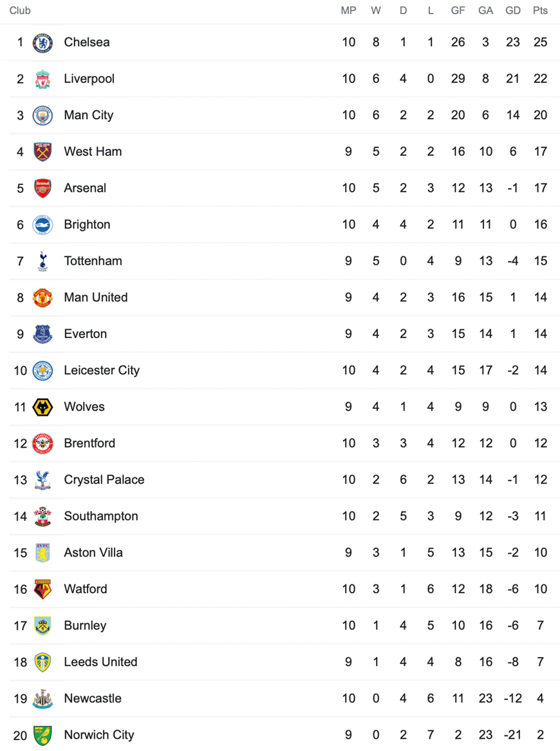The image size is (560, 751).
Task: Click the GD column header
Action: [x=513, y=10]
